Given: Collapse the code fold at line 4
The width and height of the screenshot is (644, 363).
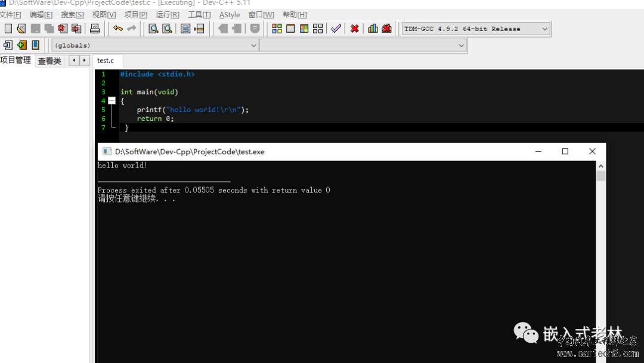Looking at the screenshot, I should point(112,101).
